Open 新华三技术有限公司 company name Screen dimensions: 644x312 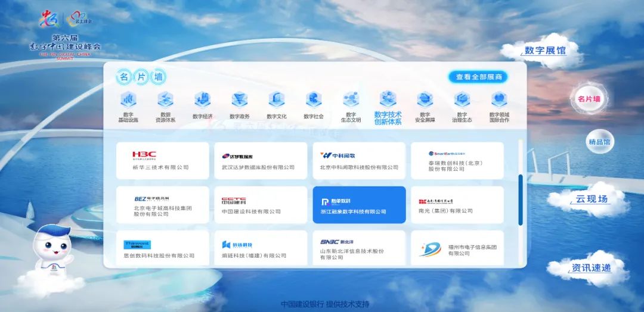click(x=160, y=167)
